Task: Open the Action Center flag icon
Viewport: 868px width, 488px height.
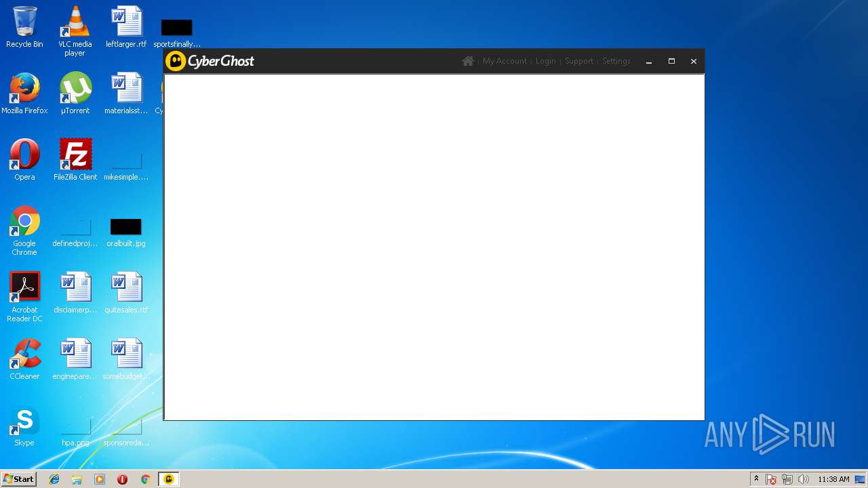Action: [771, 479]
